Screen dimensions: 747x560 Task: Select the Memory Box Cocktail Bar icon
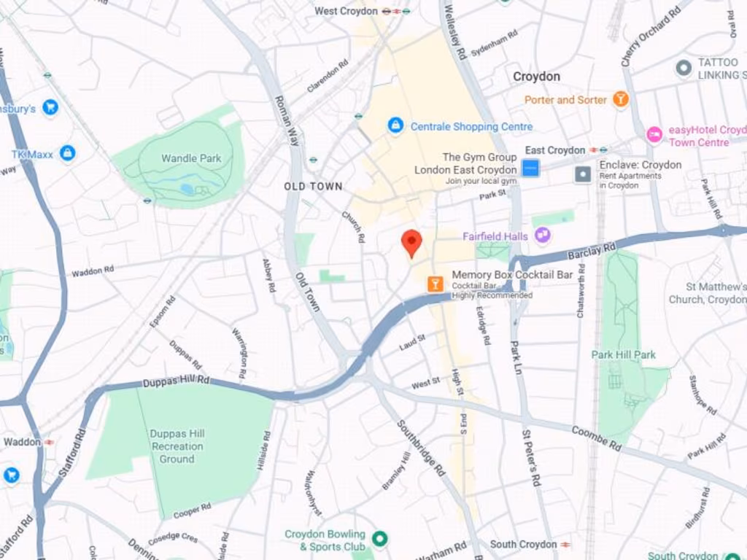coord(436,284)
